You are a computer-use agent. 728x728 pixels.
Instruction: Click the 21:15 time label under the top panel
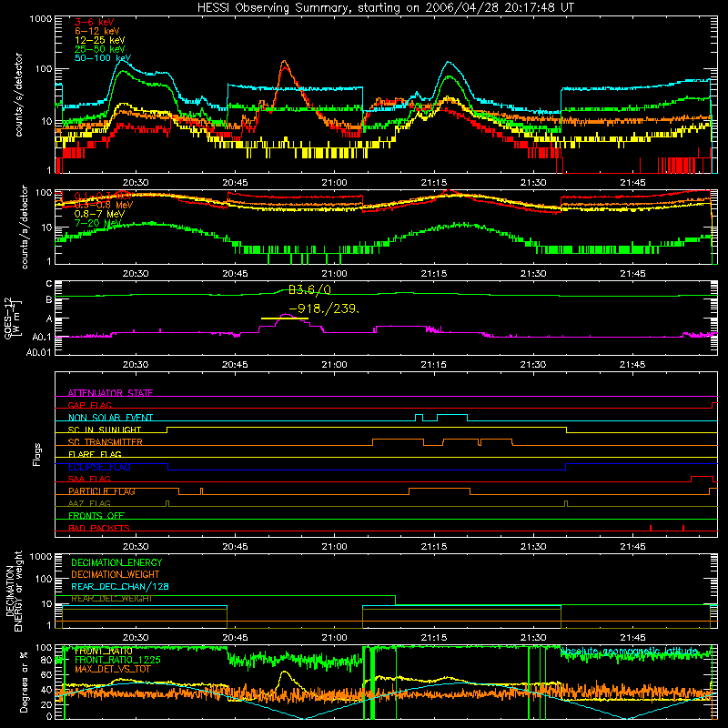[x=434, y=183]
